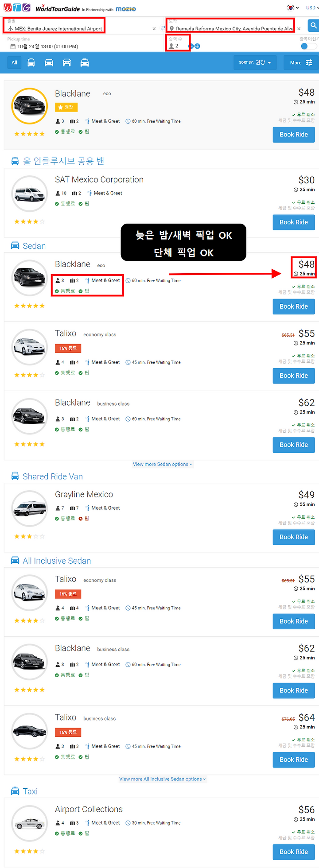319x868 pixels.
Task: Decrease passenger count with minus icon
Action: pyautogui.click(x=191, y=46)
